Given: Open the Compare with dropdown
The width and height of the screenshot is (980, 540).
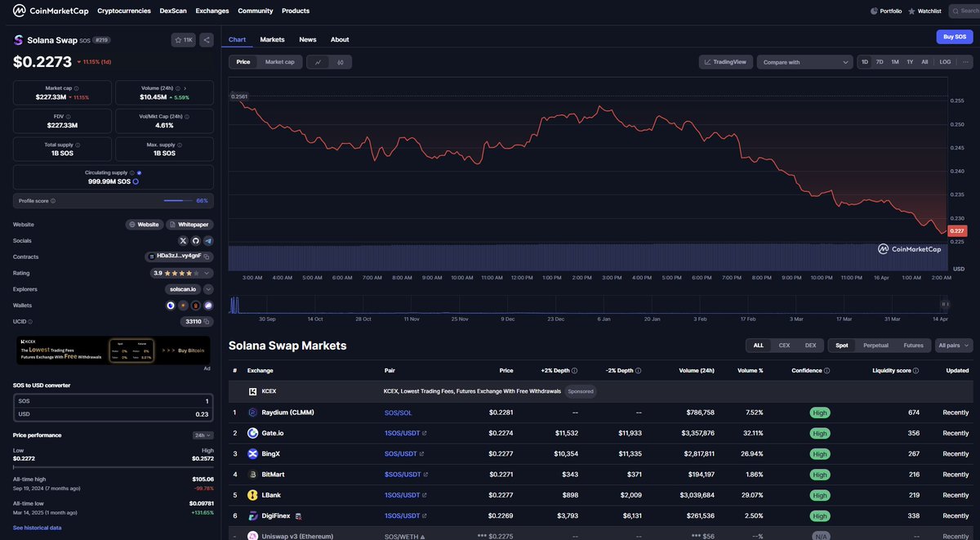Looking at the screenshot, I should [805, 62].
